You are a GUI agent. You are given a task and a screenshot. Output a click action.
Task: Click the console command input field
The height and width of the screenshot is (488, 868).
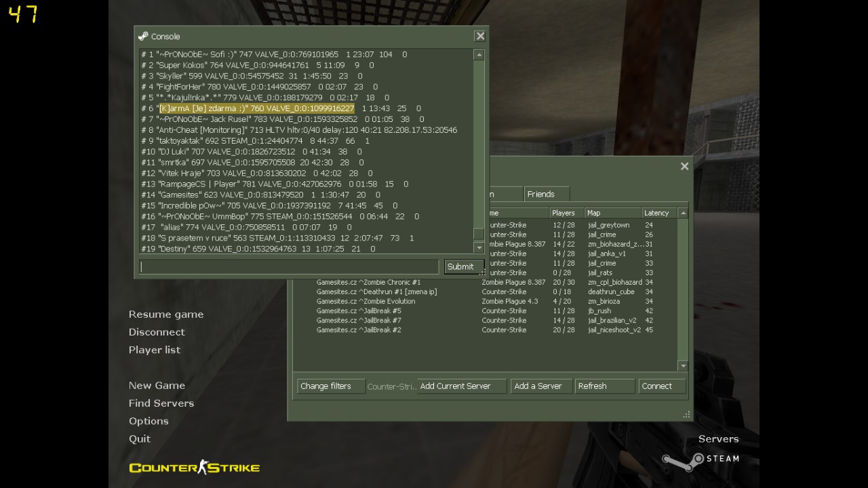tap(290, 266)
